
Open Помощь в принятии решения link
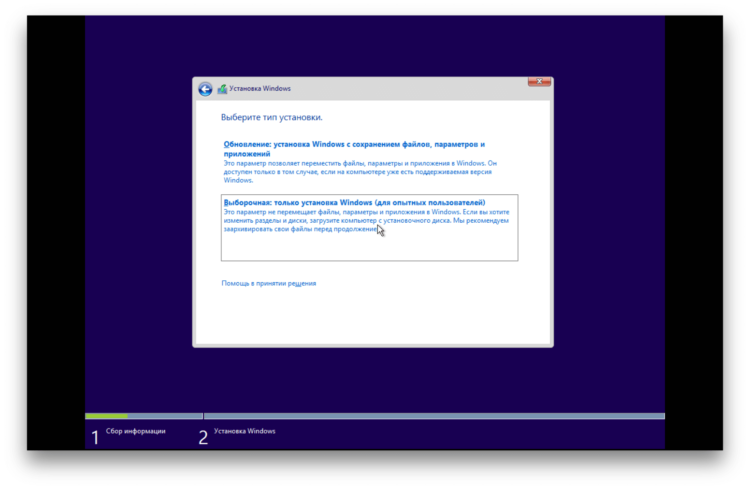tap(269, 283)
